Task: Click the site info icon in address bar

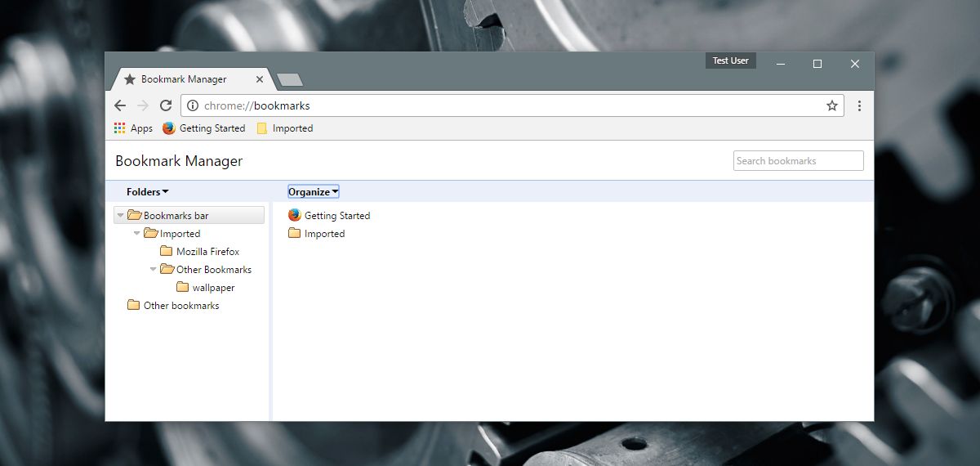Action: click(193, 105)
